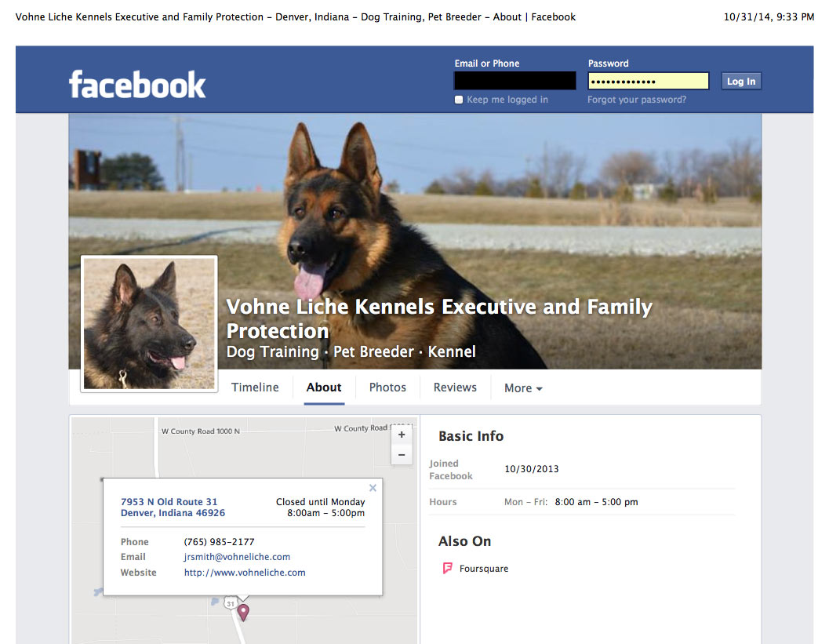
Task: Open Forgot your password link
Action: 637,100
